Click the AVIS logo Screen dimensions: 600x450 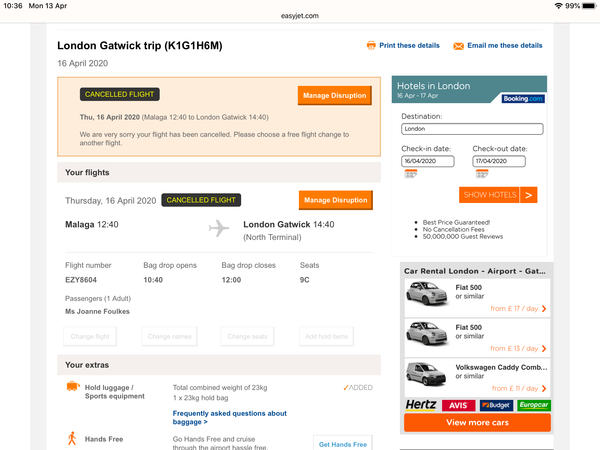click(458, 405)
